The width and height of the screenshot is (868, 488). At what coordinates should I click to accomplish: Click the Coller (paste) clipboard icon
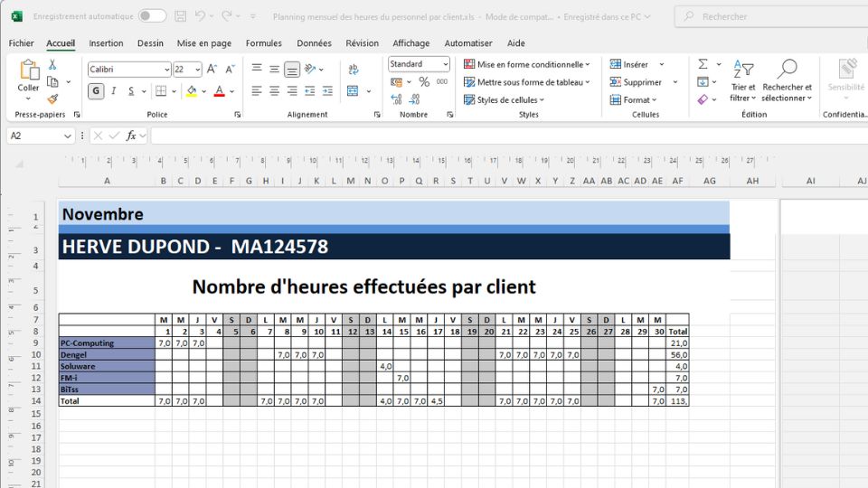pyautogui.click(x=28, y=72)
